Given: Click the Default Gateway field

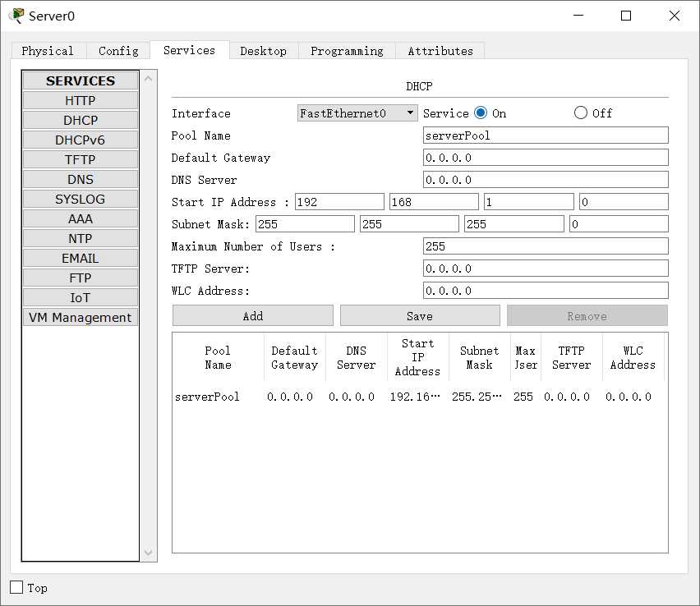Looking at the screenshot, I should (x=546, y=158).
